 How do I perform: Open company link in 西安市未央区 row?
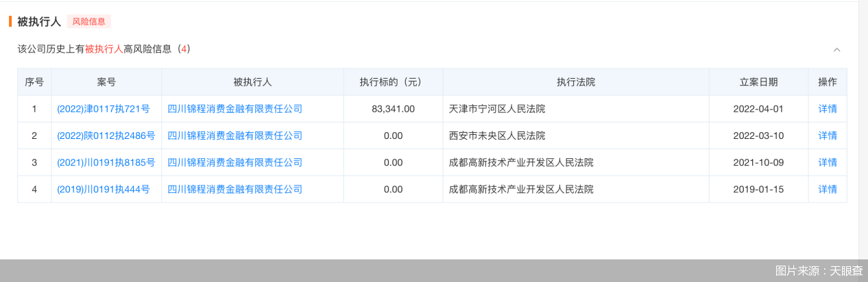[x=235, y=136]
